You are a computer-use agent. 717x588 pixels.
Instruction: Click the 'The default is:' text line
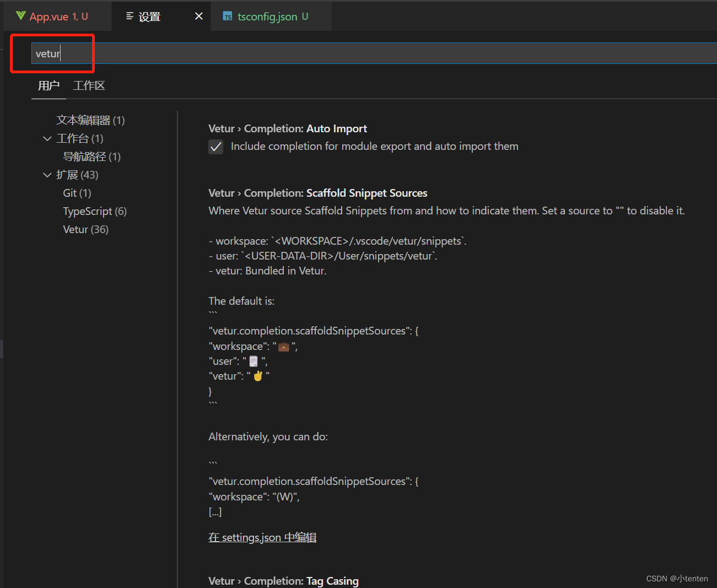click(x=241, y=301)
